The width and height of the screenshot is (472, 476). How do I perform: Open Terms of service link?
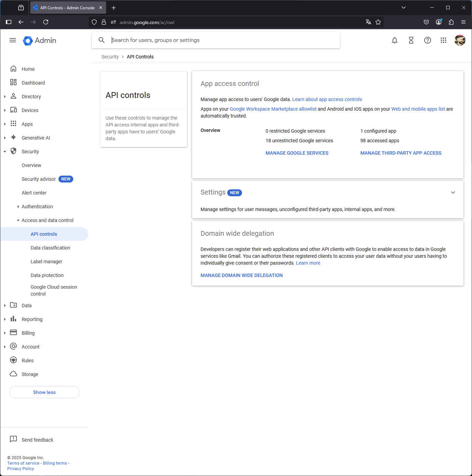coord(23,463)
